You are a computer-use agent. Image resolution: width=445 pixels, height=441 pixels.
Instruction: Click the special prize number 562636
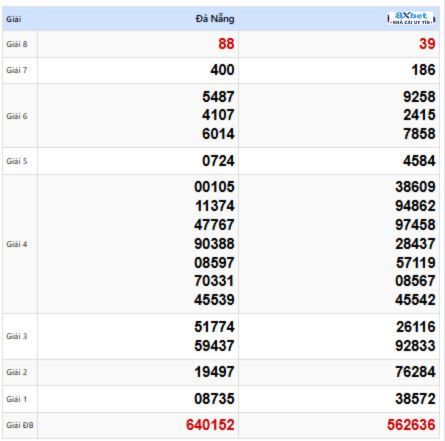(411, 425)
